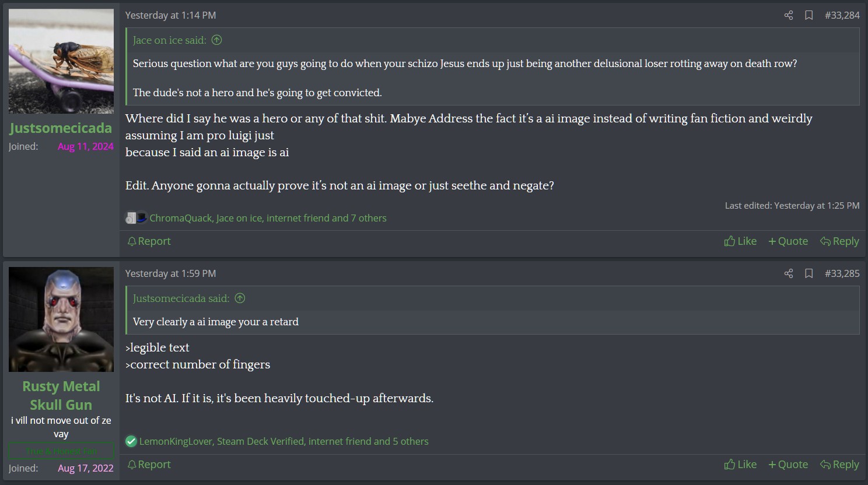Reply to Rusty Metal Skull Gun's post
The height and width of the screenshot is (485, 868).
click(839, 465)
